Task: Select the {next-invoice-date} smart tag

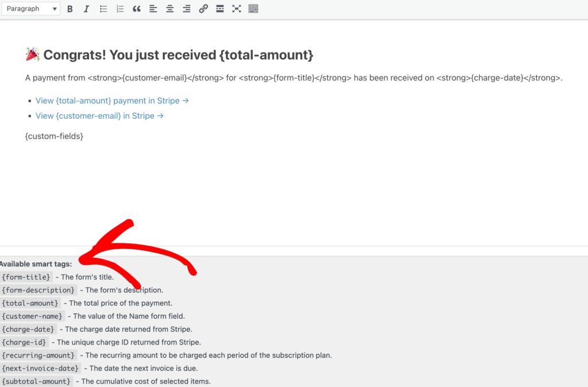Action: pyautogui.click(x=40, y=368)
